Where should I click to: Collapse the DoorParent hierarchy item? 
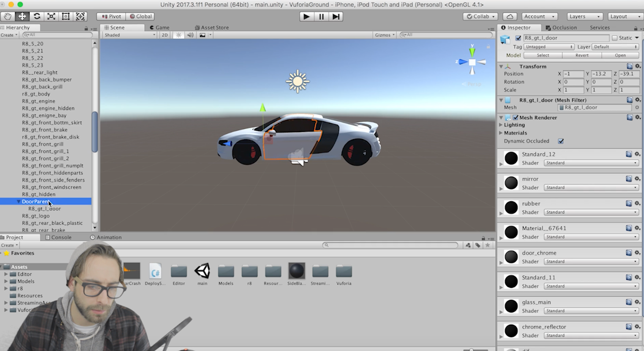[19, 202]
